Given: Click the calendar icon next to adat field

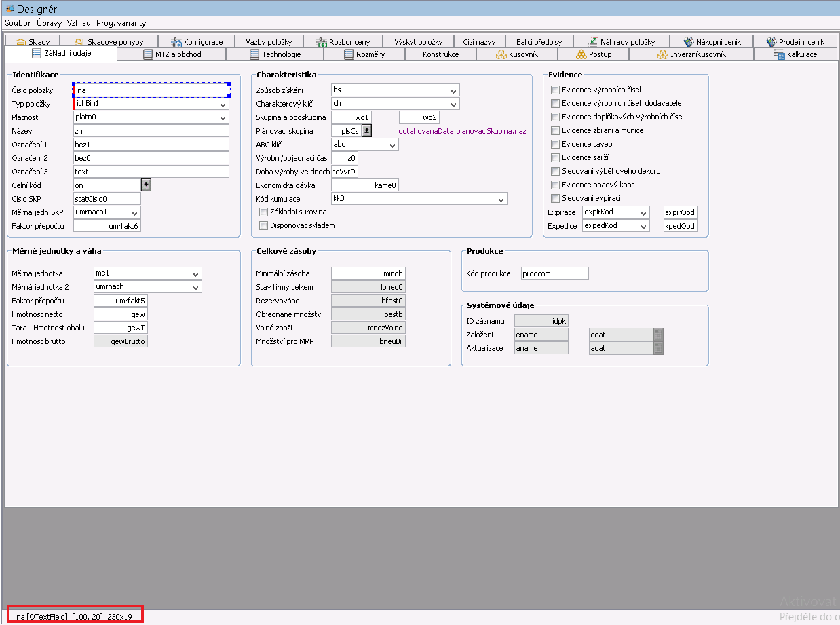Looking at the screenshot, I should tap(657, 348).
